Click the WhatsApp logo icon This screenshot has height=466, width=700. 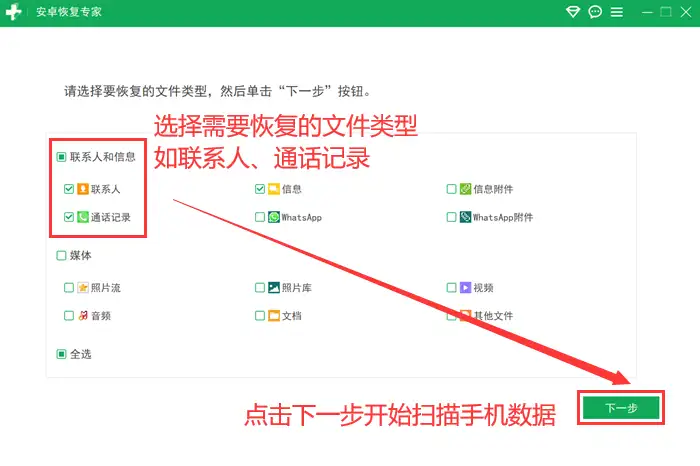tap(274, 217)
